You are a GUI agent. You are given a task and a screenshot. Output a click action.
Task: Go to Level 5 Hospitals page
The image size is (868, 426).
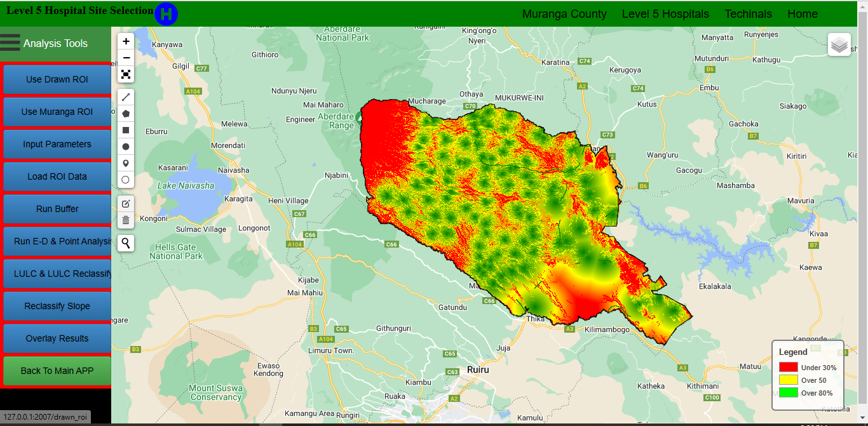point(665,14)
